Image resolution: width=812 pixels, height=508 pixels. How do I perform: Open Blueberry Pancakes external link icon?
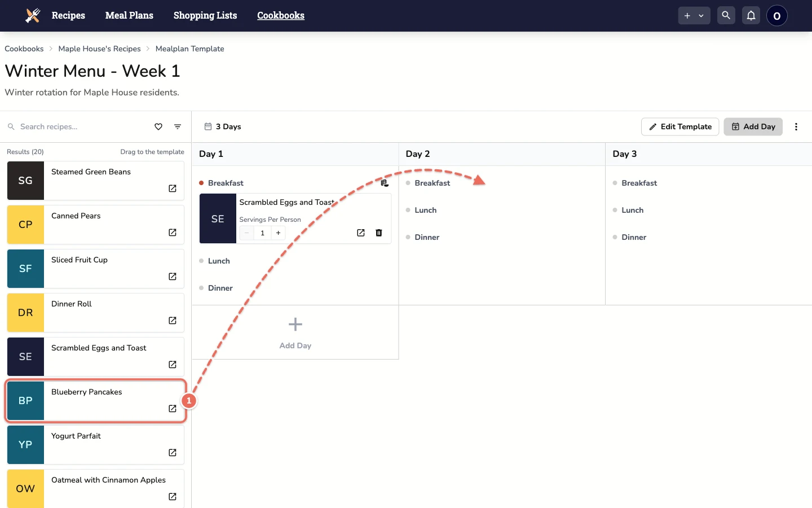[173, 409]
